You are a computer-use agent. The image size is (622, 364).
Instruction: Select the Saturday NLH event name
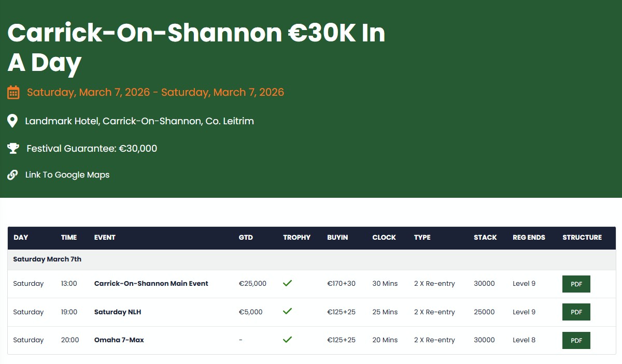point(118,312)
